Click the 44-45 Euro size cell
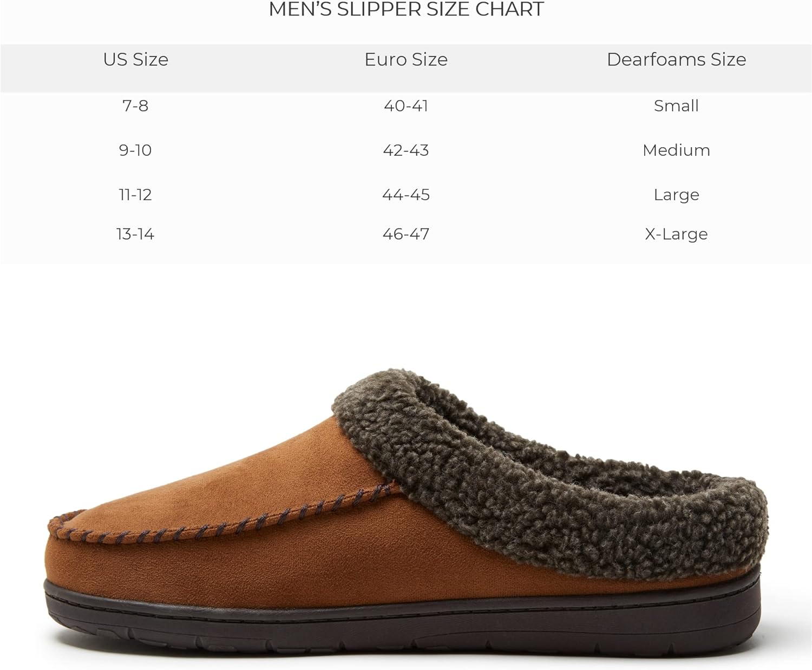This screenshot has height=670, width=812. point(406,194)
